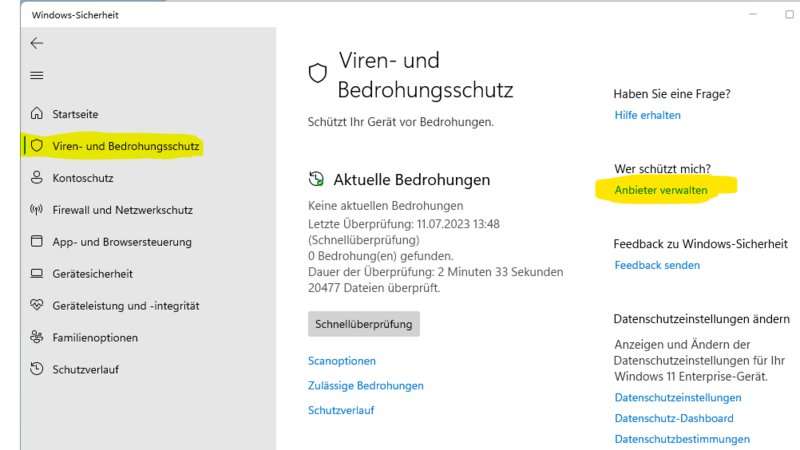Open the Scanoptionen link
The image size is (800, 450).
[x=342, y=360]
